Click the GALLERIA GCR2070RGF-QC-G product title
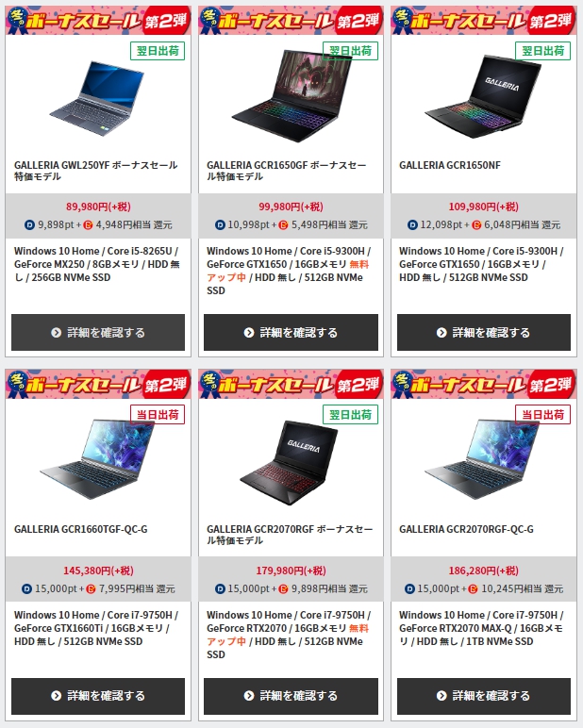 pyautogui.click(x=466, y=529)
